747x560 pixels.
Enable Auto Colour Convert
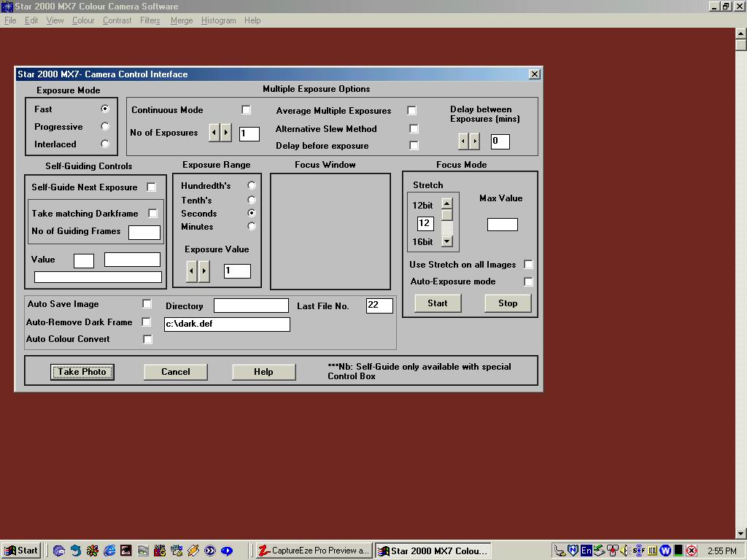click(147, 339)
